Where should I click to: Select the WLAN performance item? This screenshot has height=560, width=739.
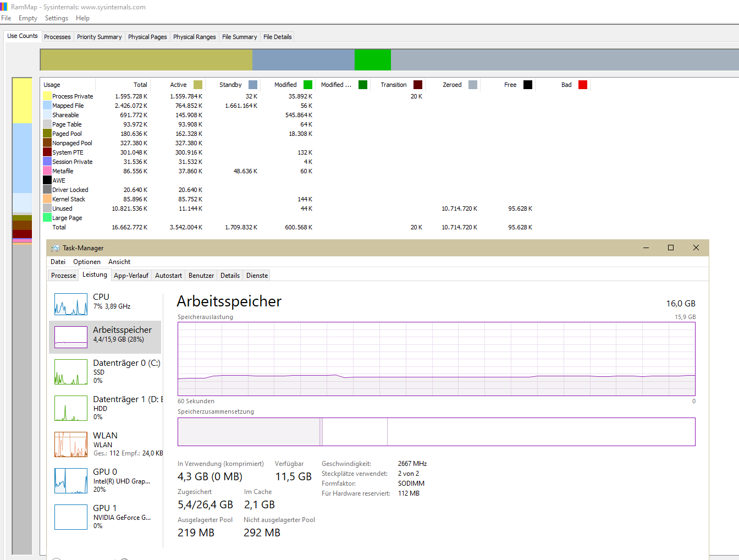click(105, 444)
